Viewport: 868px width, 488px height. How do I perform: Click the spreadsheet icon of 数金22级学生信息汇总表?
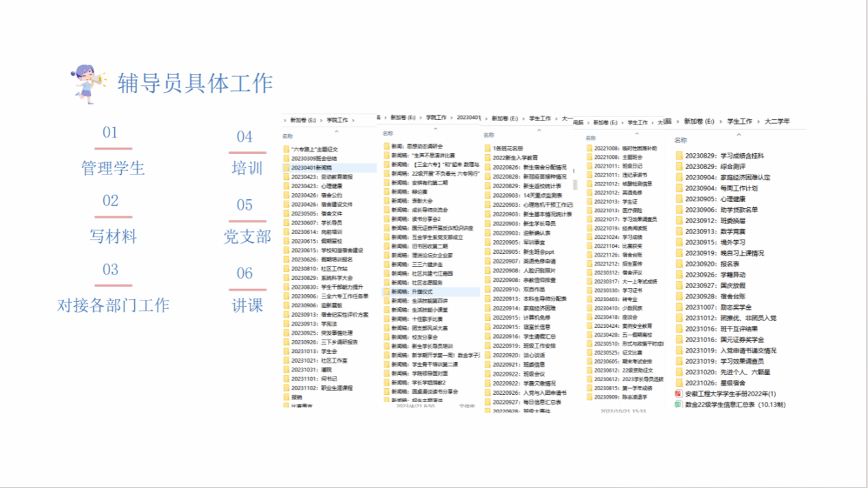point(679,404)
